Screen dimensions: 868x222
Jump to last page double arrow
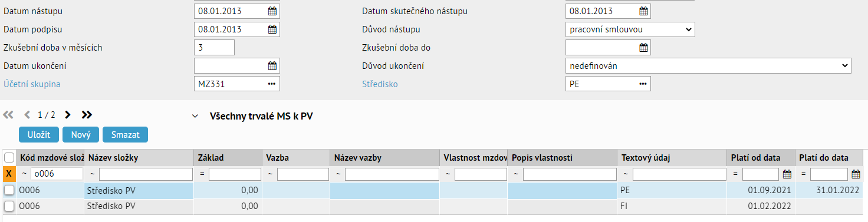point(87,115)
